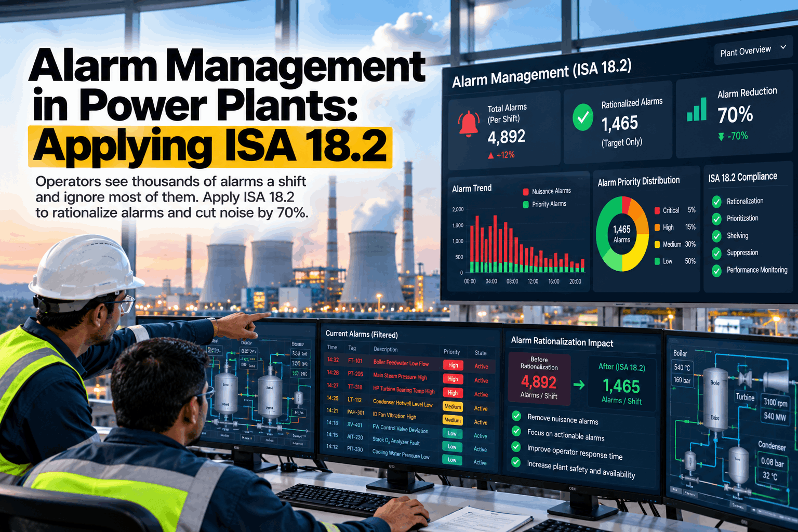Toggle the Rationalization compliance check
798x532 pixels.
716,202
